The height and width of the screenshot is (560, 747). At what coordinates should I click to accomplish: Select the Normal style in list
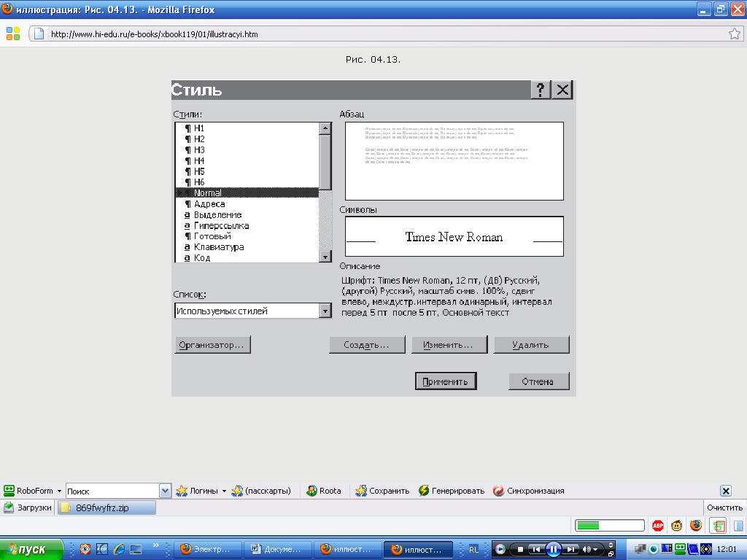[x=247, y=192]
